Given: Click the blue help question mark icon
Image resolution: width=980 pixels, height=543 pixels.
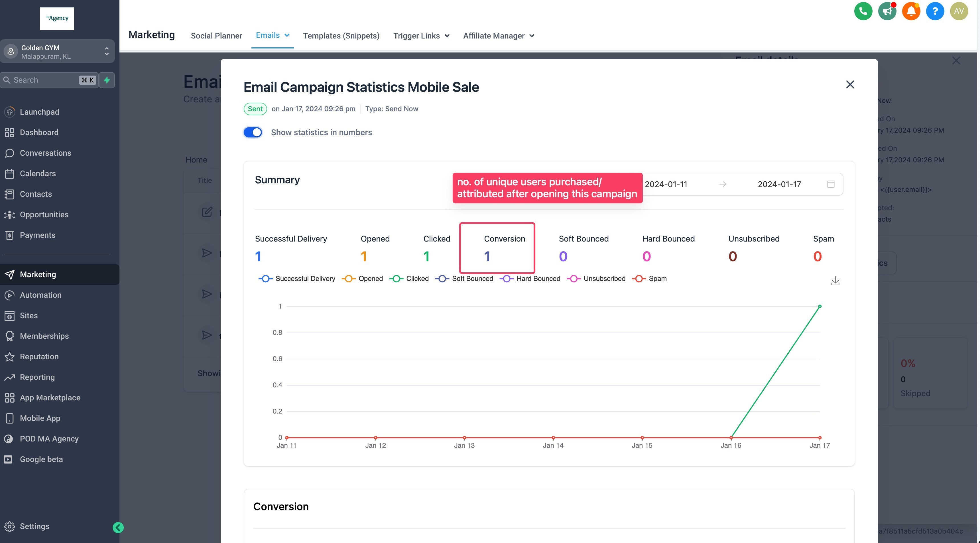Looking at the screenshot, I should (935, 11).
